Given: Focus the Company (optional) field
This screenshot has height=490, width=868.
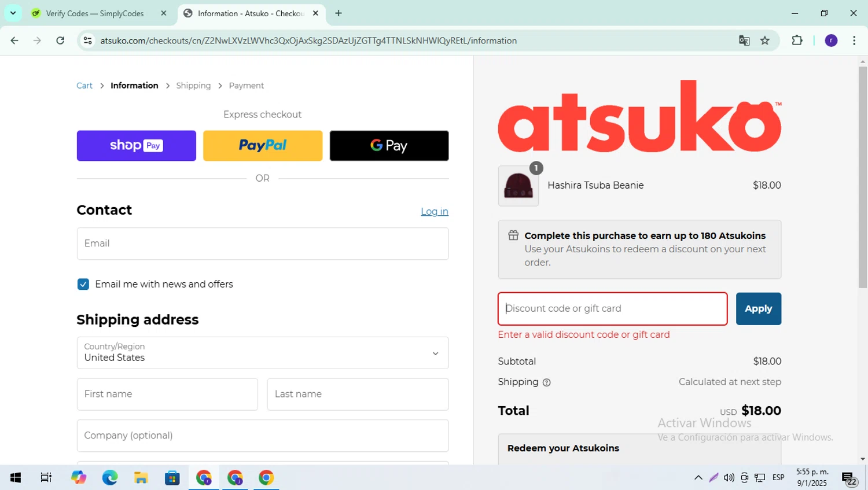Looking at the screenshot, I should pyautogui.click(x=263, y=436).
